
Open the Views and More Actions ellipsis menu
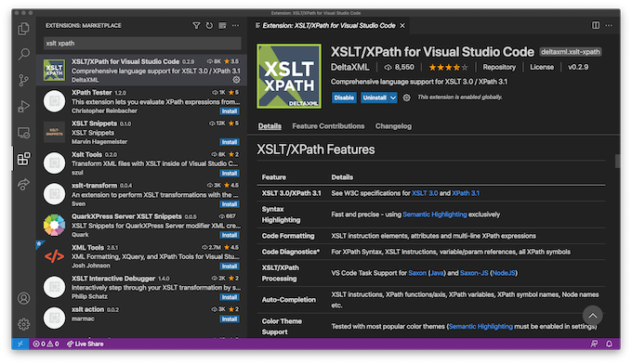tap(235, 26)
